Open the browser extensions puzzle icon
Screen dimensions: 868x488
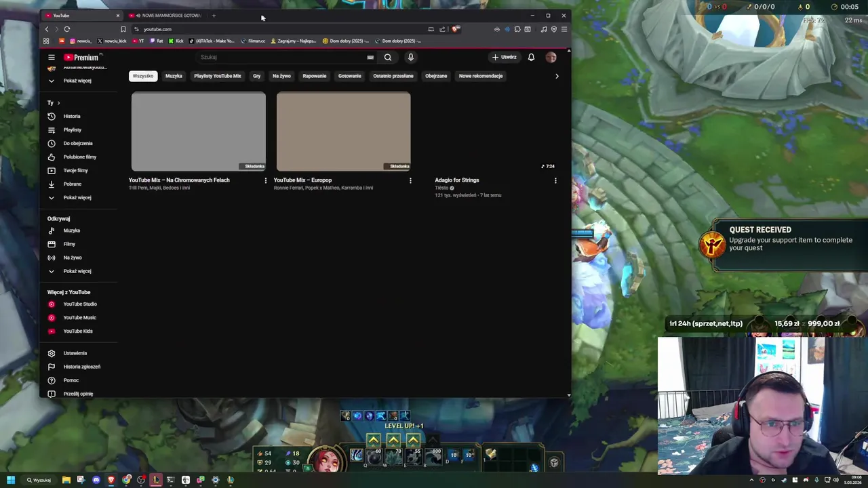(517, 29)
